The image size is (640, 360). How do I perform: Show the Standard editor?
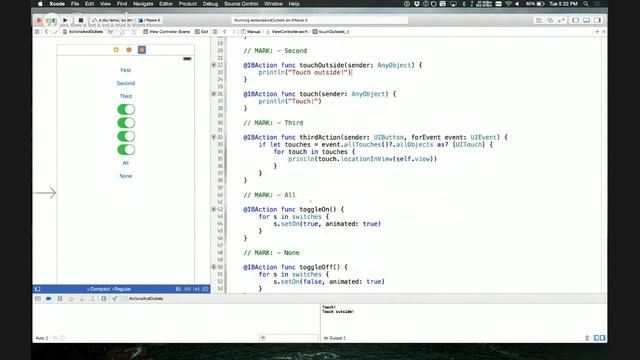[539, 20]
